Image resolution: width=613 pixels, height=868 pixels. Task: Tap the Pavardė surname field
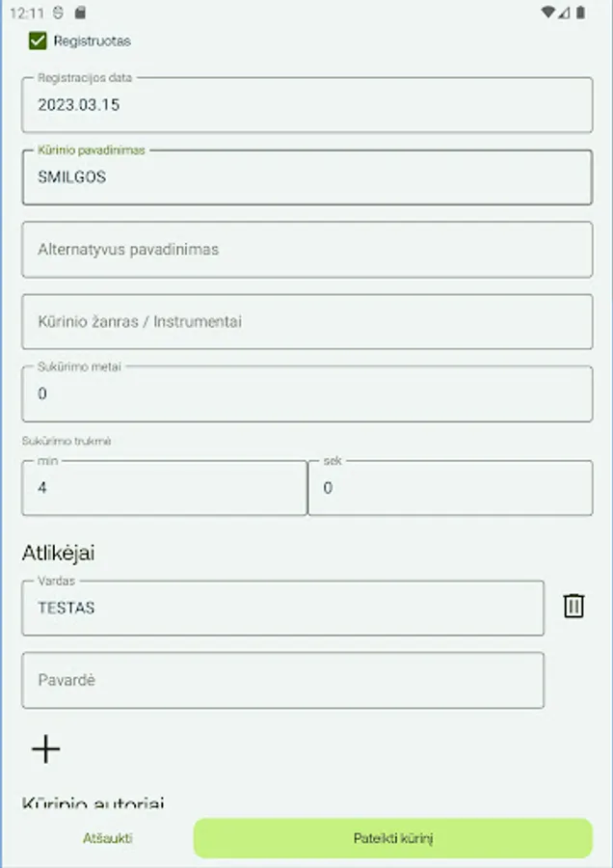tap(282, 680)
